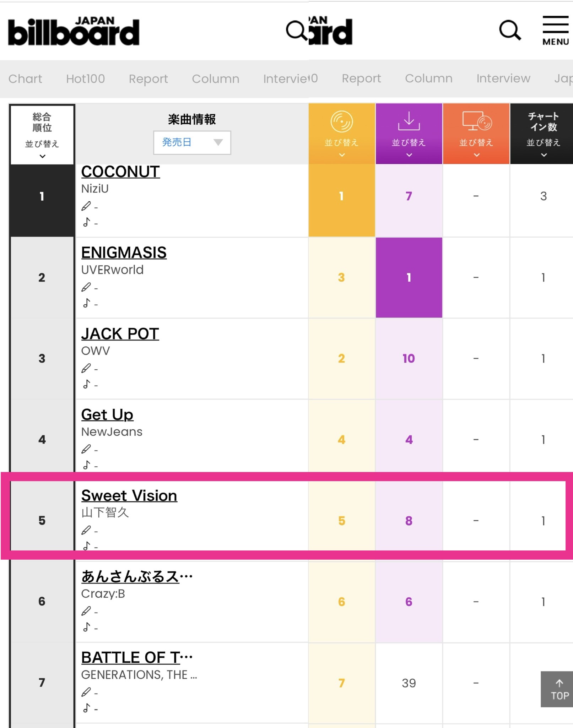Open the Interview tab

pyautogui.click(x=503, y=78)
